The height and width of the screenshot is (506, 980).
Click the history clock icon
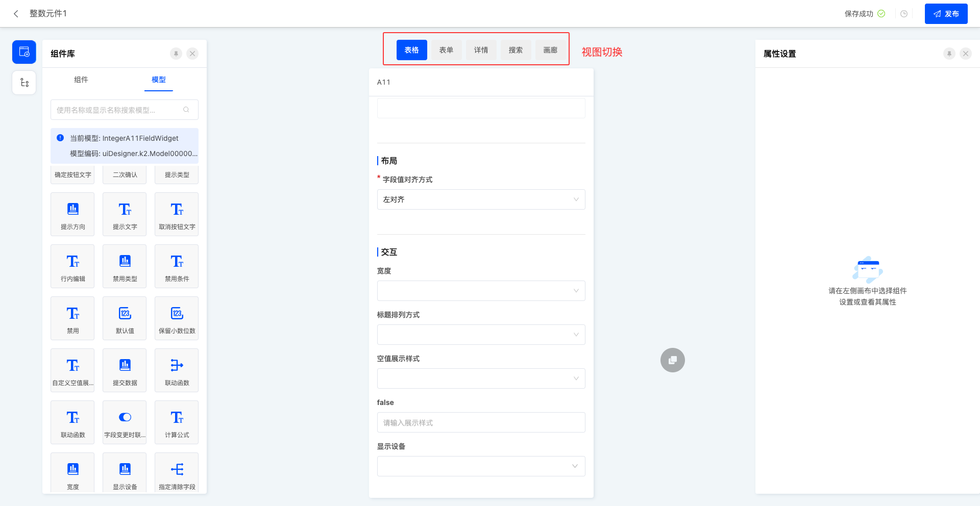pyautogui.click(x=904, y=14)
